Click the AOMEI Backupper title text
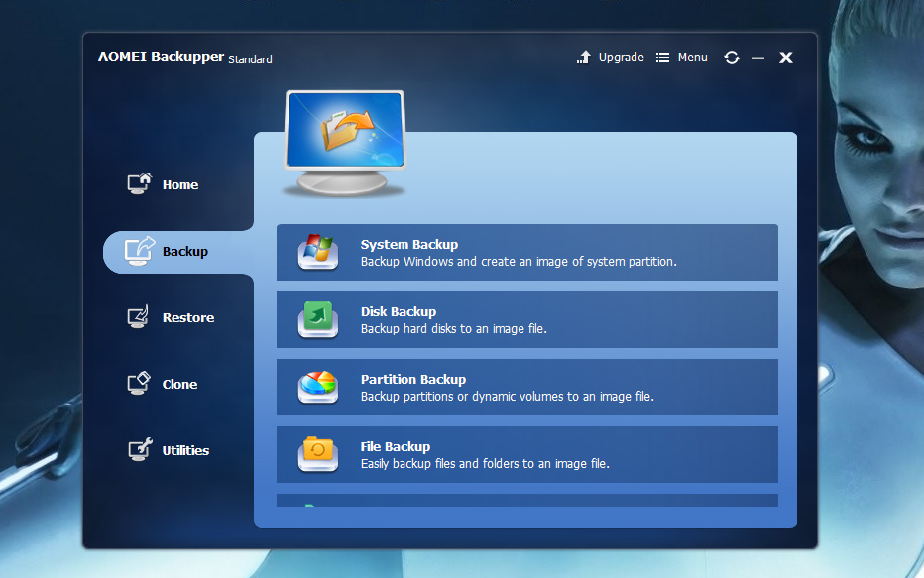The height and width of the screenshot is (578, 924). click(x=161, y=57)
